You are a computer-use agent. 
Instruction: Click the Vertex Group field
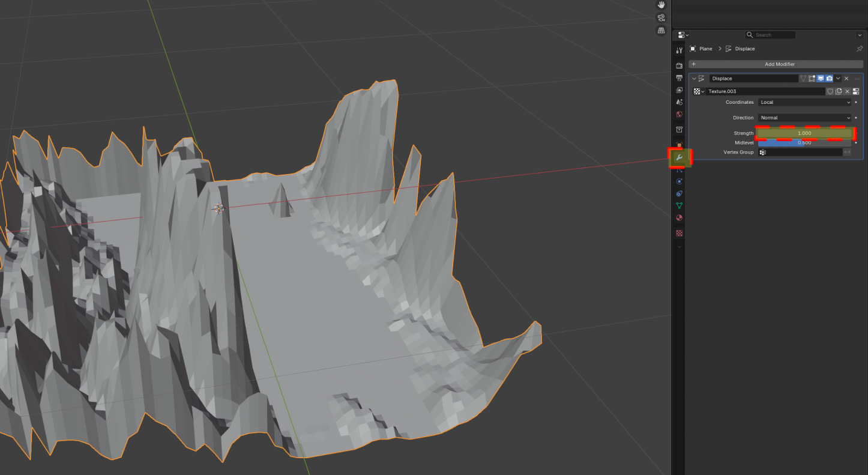coord(800,153)
